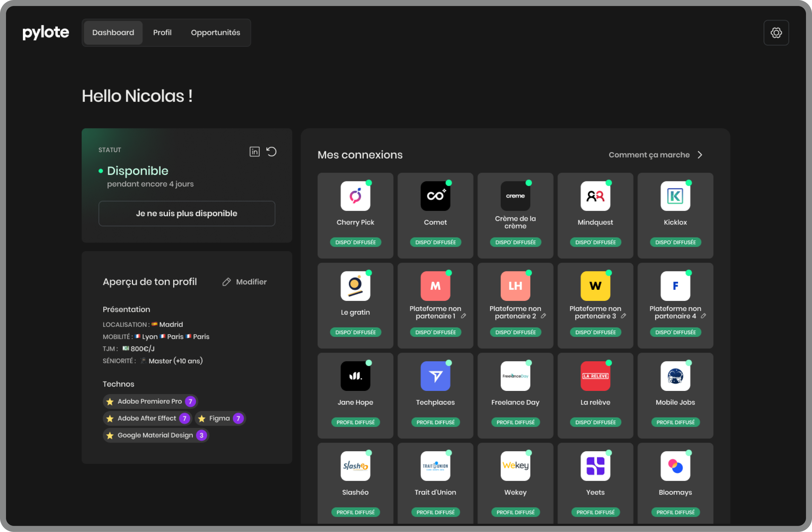Image resolution: width=812 pixels, height=532 pixels.
Task: Click Je ne suis plus disponible button
Action: tap(187, 213)
